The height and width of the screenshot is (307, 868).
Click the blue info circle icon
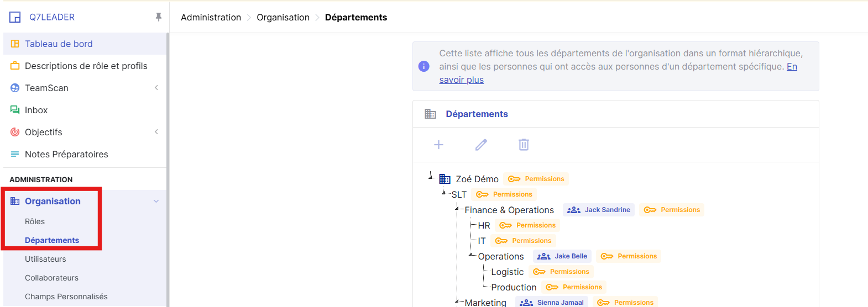[x=424, y=66]
